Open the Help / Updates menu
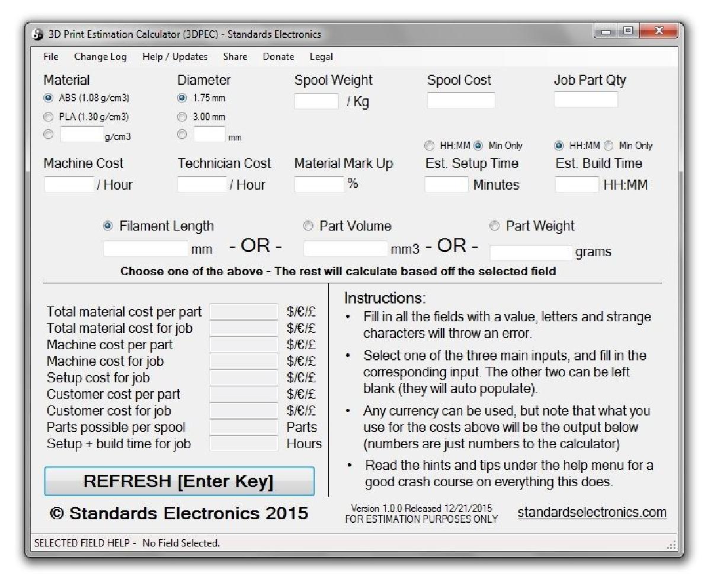Screen dimensions: 711x588 tap(175, 57)
